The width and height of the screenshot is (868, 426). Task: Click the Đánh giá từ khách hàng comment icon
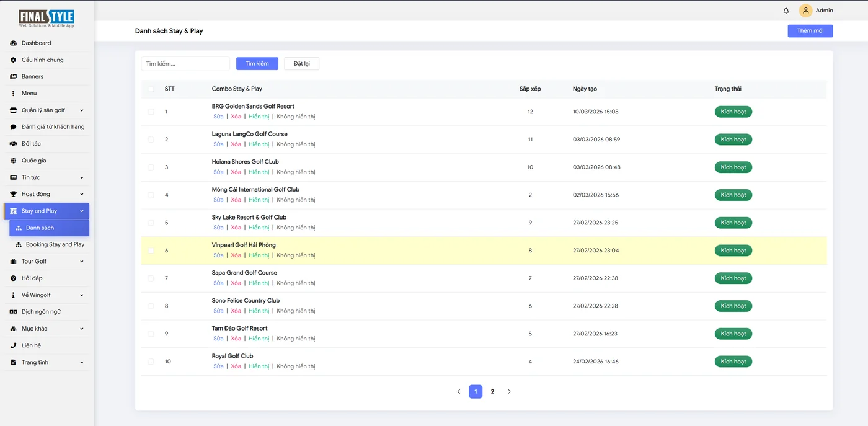pos(14,127)
